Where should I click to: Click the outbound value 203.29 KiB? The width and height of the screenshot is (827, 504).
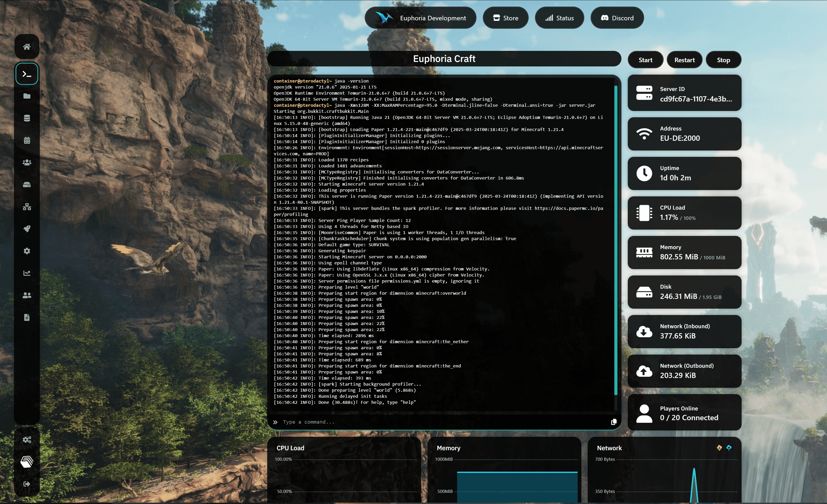(x=678, y=375)
